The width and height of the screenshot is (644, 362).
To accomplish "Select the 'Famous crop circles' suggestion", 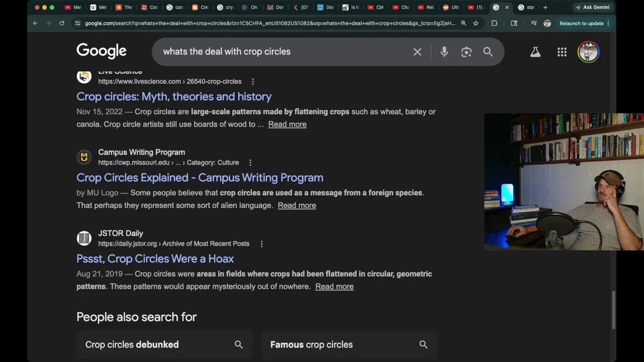I will click(x=349, y=345).
